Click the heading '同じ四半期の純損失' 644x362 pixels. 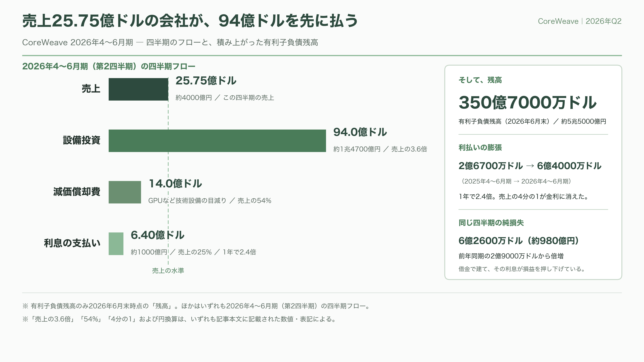(491, 223)
